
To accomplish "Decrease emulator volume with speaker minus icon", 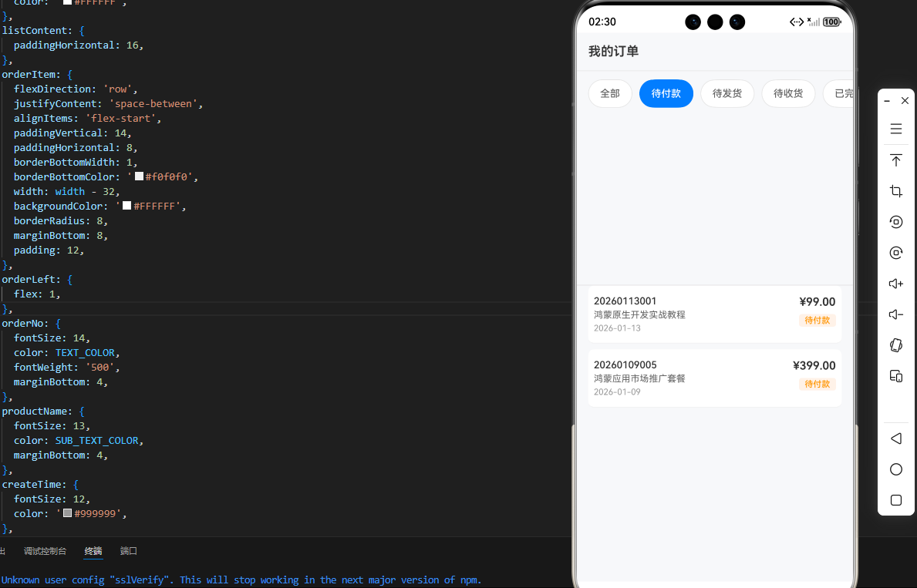I will [896, 314].
